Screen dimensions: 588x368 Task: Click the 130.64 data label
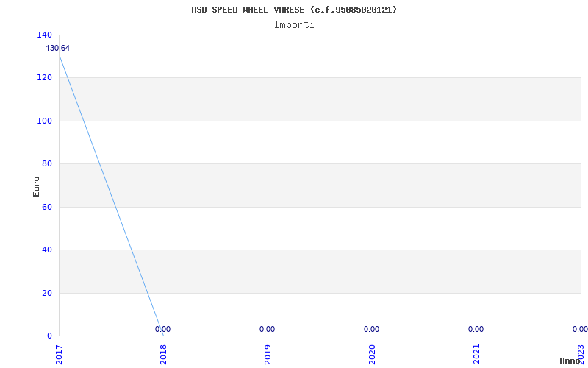(x=58, y=48)
